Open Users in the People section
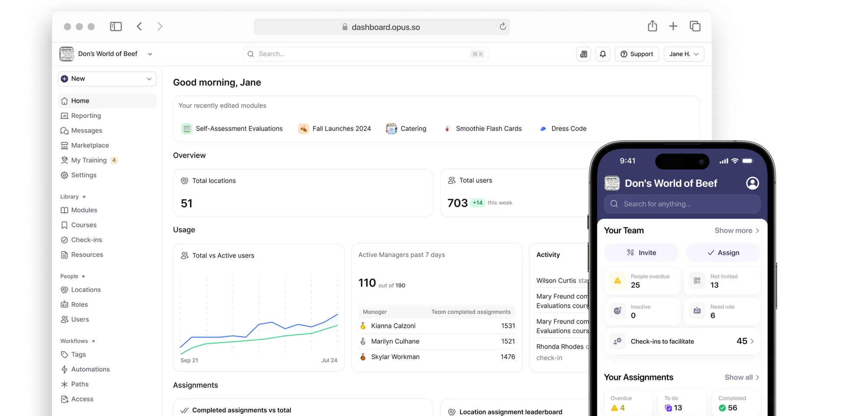The height and width of the screenshot is (416, 868). (x=107, y=319)
